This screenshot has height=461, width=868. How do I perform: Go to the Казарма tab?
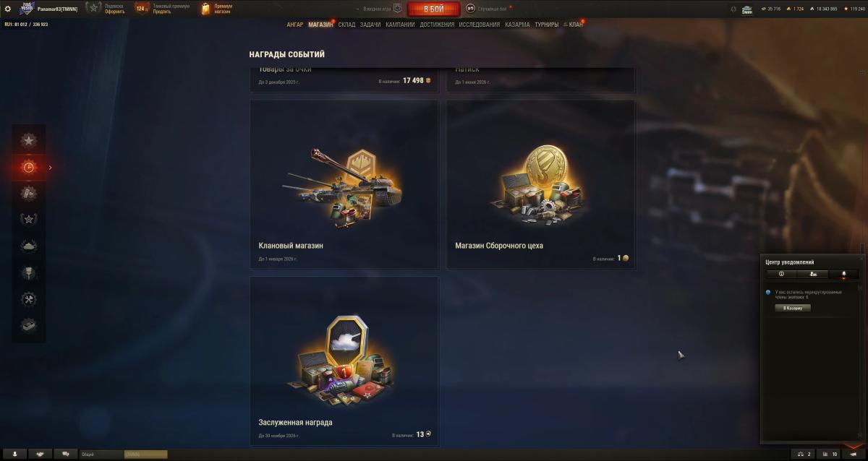[x=517, y=25]
